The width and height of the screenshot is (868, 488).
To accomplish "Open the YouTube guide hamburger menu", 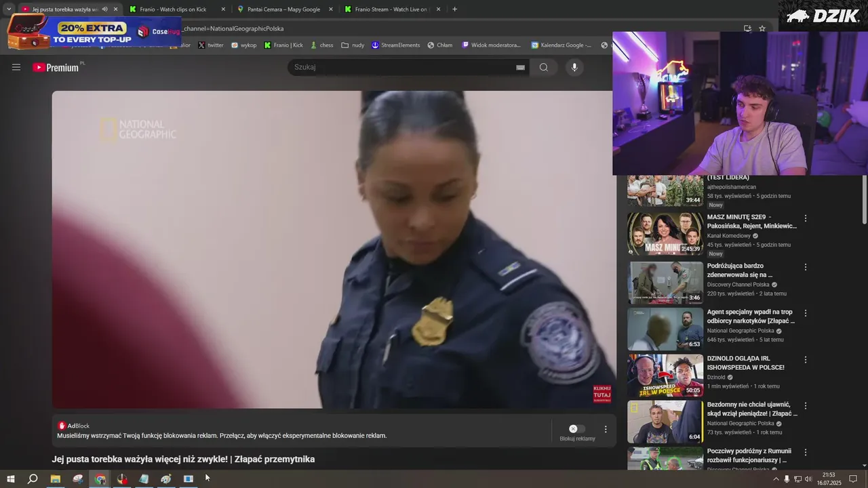I will (x=16, y=67).
